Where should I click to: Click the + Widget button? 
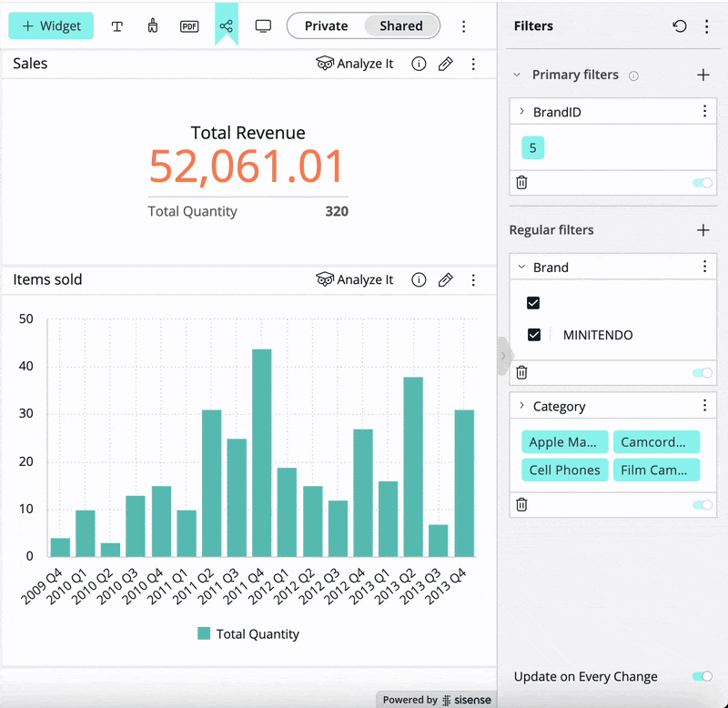51,26
